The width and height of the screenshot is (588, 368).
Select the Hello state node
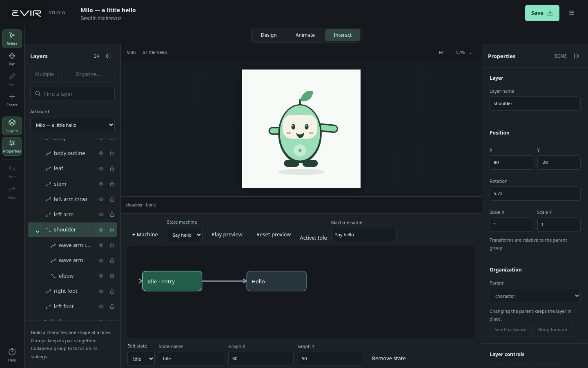coord(276,281)
